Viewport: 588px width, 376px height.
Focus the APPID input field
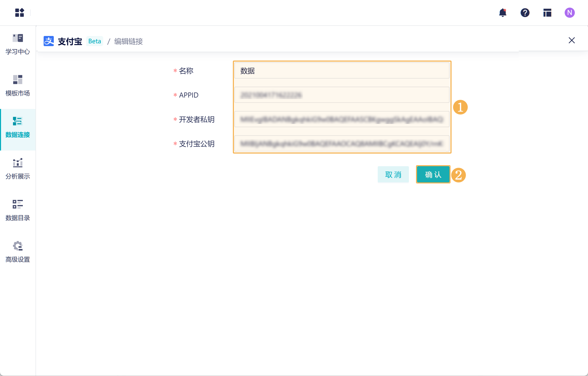click(x=341, y=95)
